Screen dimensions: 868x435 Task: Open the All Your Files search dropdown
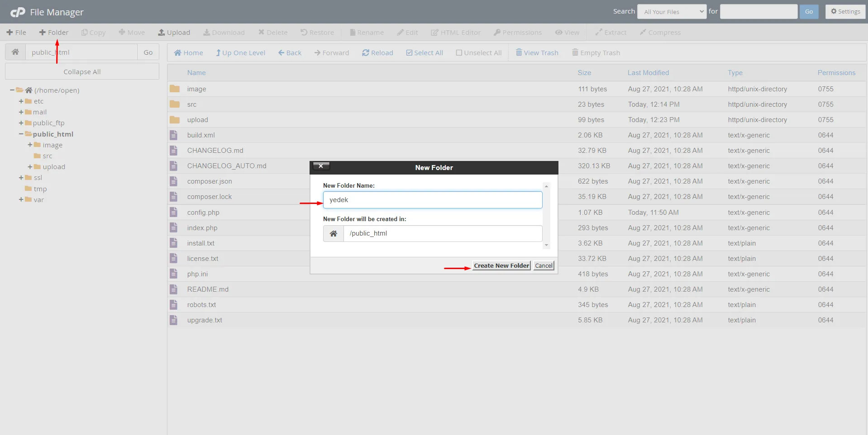coord(671,12)
